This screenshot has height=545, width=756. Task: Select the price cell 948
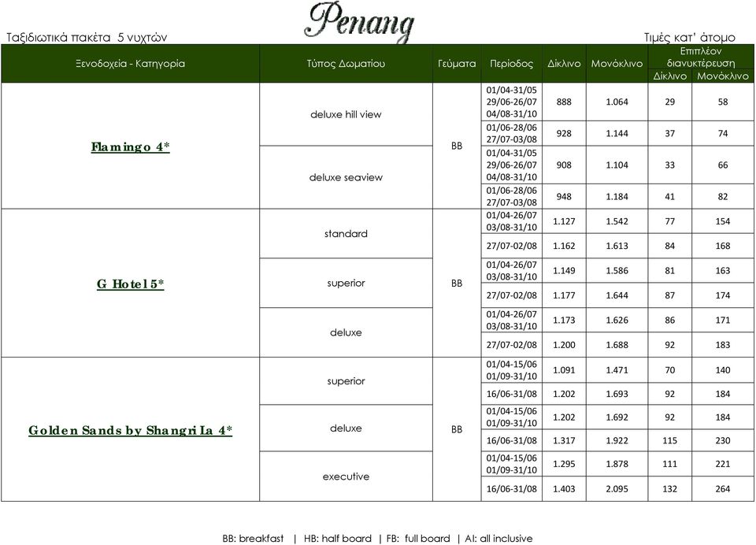click(x=564, y=196)
